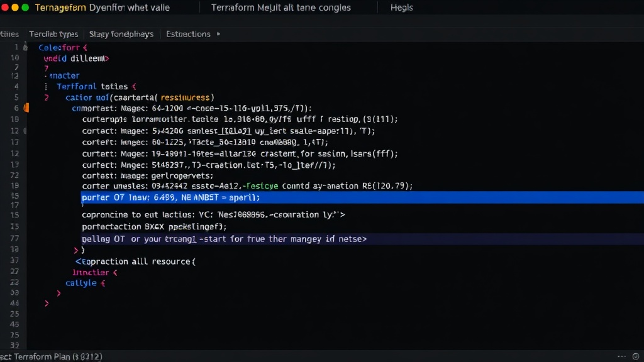Click the 'lnnctler' line near the bottom
The height and width of the screenshot is (362, 644).
click(x=95, y=273)
